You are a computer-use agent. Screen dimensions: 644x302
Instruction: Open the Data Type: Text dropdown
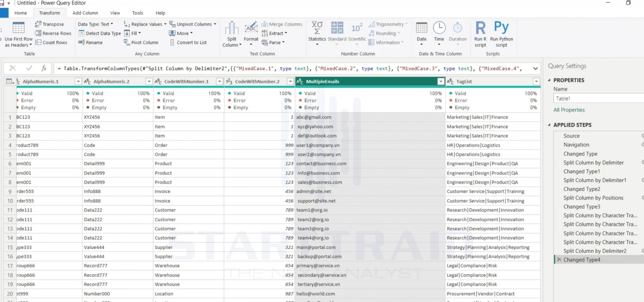coord(96,24)
